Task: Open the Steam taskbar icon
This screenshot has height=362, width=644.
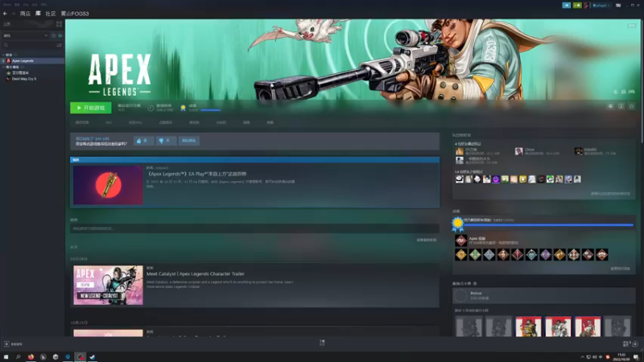Action: tap(93, 357)
